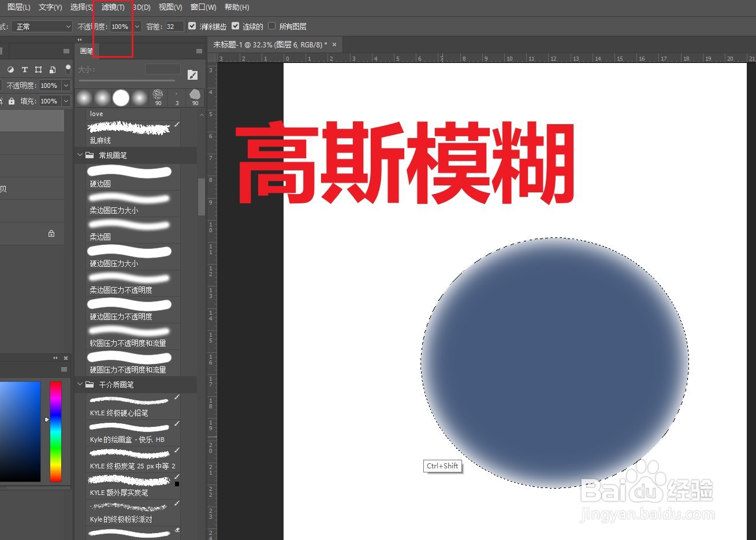Collapse the 常规画笔 brush folder
The height and width of the screenshot is (540, 756).
[x=80, y=155]
